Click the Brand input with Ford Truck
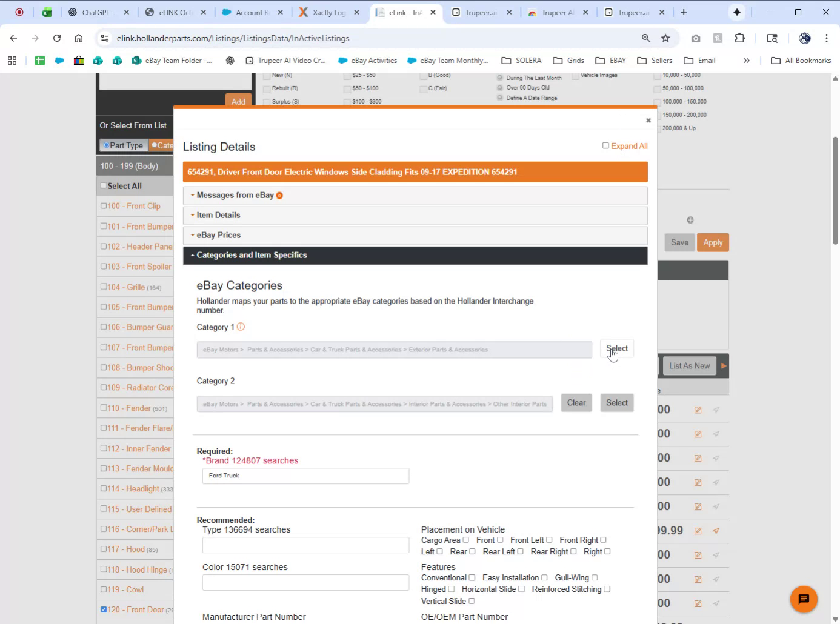 point(305,476)
